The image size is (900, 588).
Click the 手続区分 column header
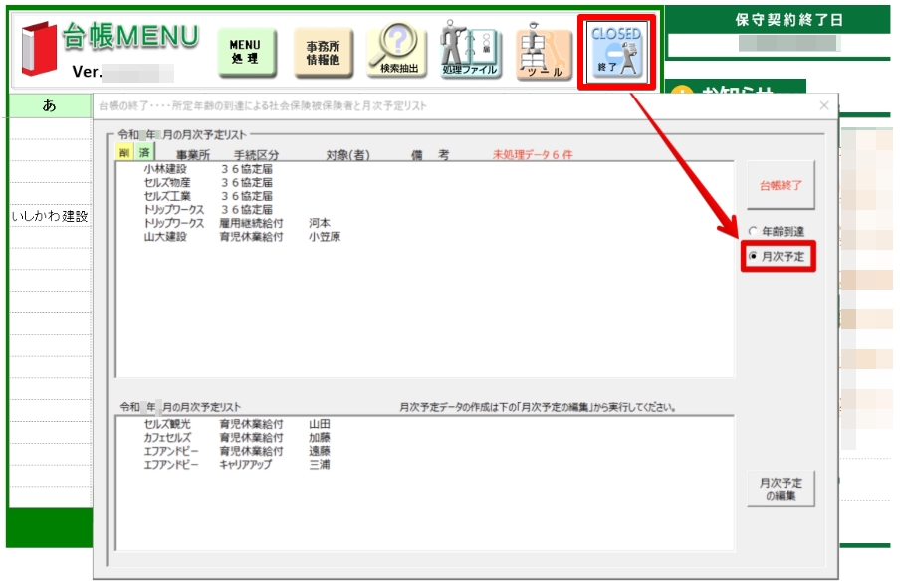pyautogui.click(x=256, y=155)
